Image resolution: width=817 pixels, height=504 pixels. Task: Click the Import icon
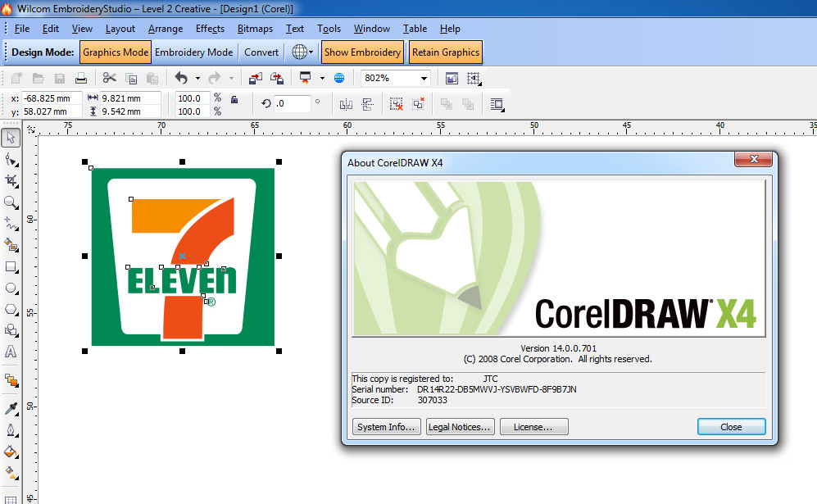point(256,78)
